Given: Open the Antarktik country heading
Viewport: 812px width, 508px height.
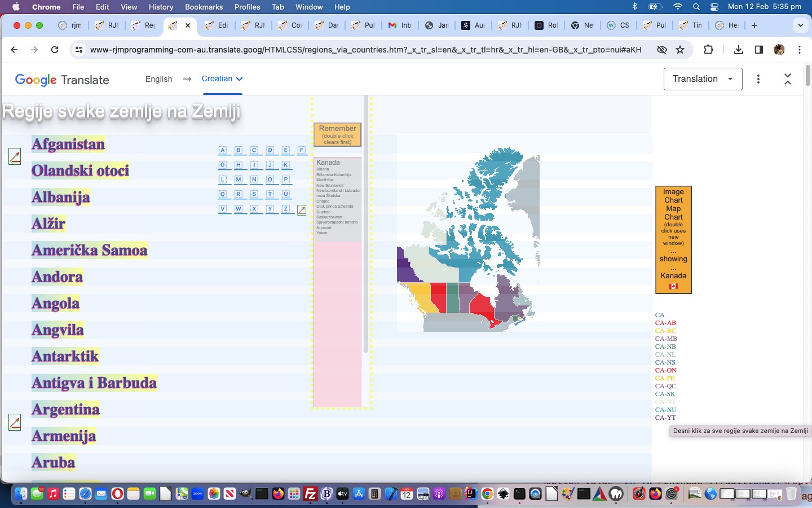Looking at the screenshot, I should click(x=65, y=356).
